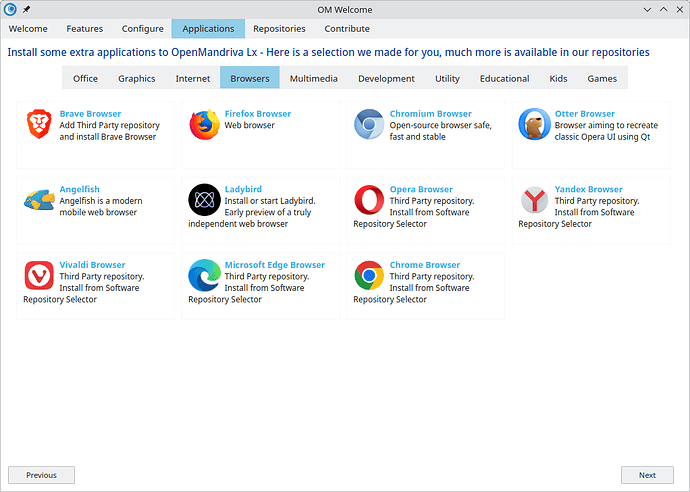This screenshot has height=492, width=690.
Task: Click the blue 'Install some extra applications' heading
Action: click(328, 52)
